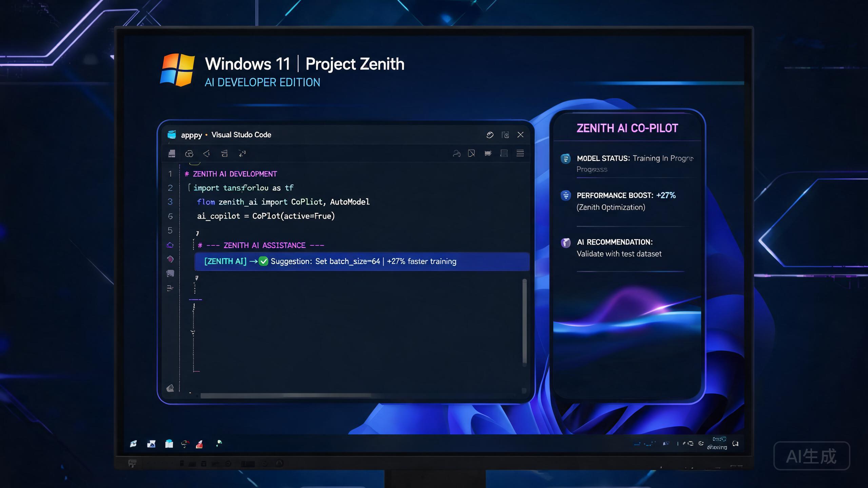Open the red pen icon in taskbar
This screenshot has width=868, height=488.
coord(199,444)
